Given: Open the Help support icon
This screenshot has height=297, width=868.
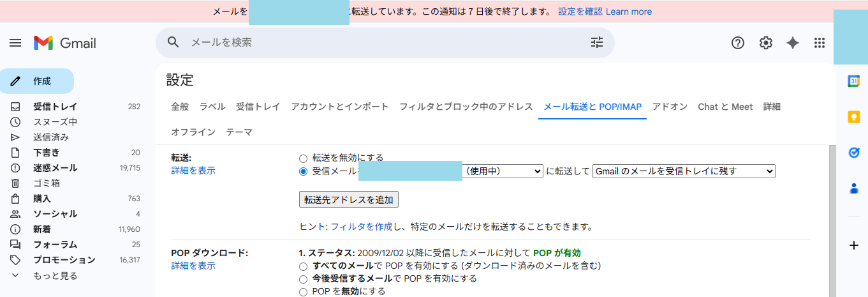Looking at the screenshot, I should click(x=738, y=43).
